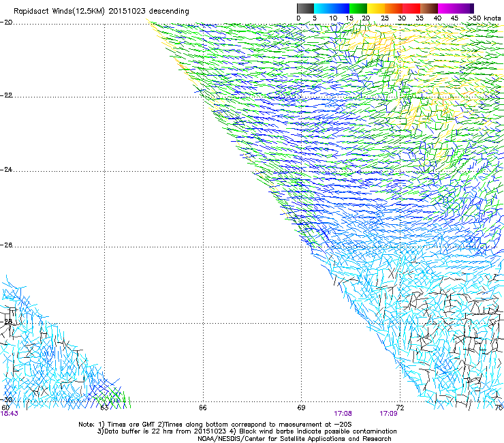Click the 69 longitude axis label
The image size is (504, 443).
point(301,408)
